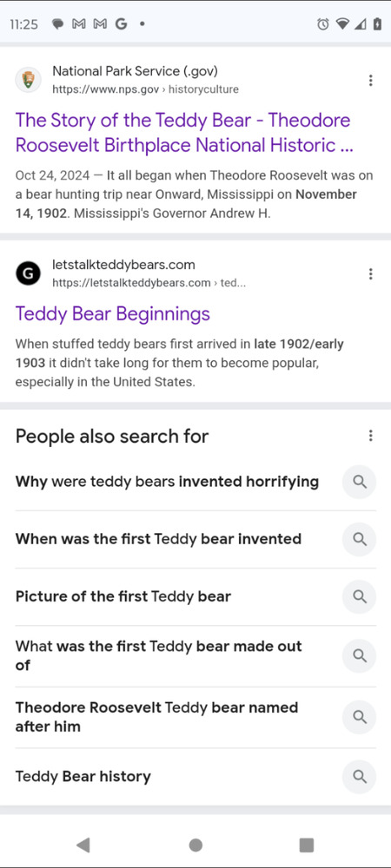Click the https://www.nps.gov URL breadcrumb

click(106, 89)
